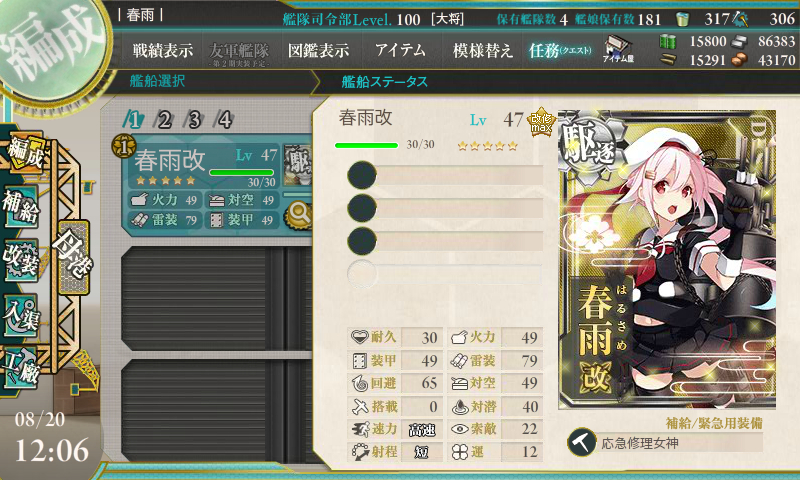Image resolution: width=800 pixels, height=480 pixels.
Task: Open 任務 (クエスト) quest menu
Action: (x=560, y=50)
